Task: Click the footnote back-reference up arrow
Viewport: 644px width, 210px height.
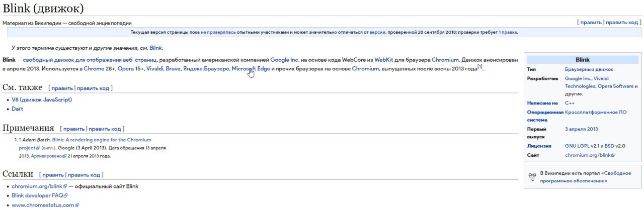Action: point(20,140)
